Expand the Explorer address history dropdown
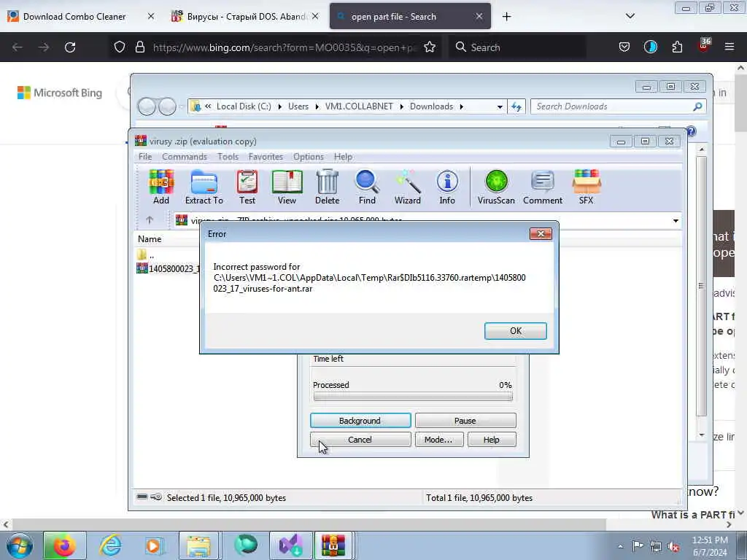This screenshot has width=747, height=560. [x=499, y=106]
